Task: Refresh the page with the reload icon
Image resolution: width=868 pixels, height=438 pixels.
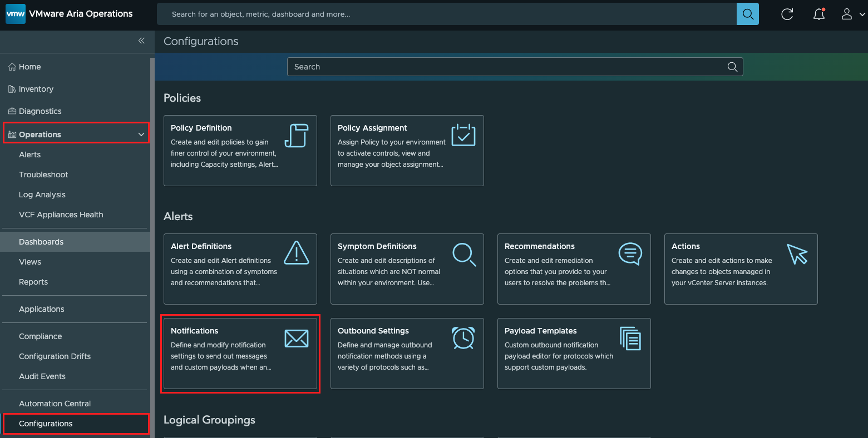Action: point(787,14)
